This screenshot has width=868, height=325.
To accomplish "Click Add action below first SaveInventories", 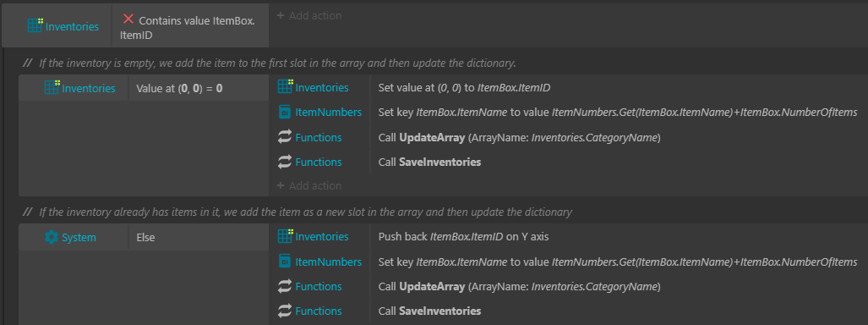I will tap(308, 186).
